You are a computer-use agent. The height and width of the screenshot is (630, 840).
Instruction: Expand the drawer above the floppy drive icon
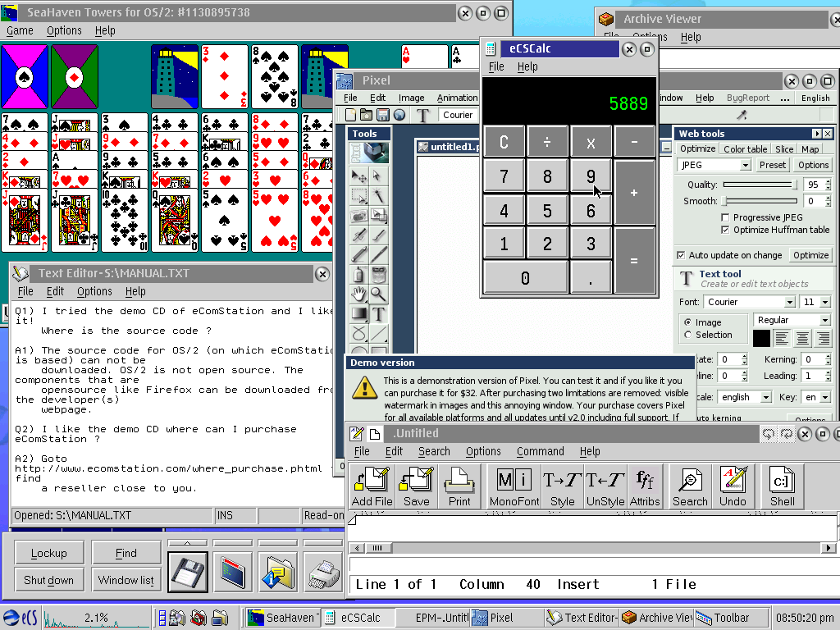[188, 543]
